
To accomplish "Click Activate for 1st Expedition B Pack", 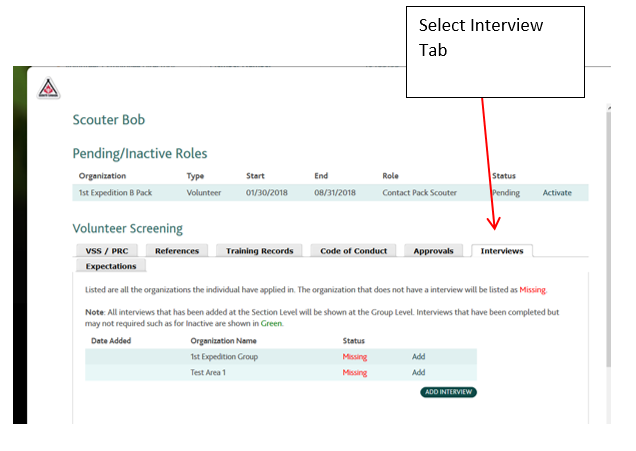I will click(557, 193).
